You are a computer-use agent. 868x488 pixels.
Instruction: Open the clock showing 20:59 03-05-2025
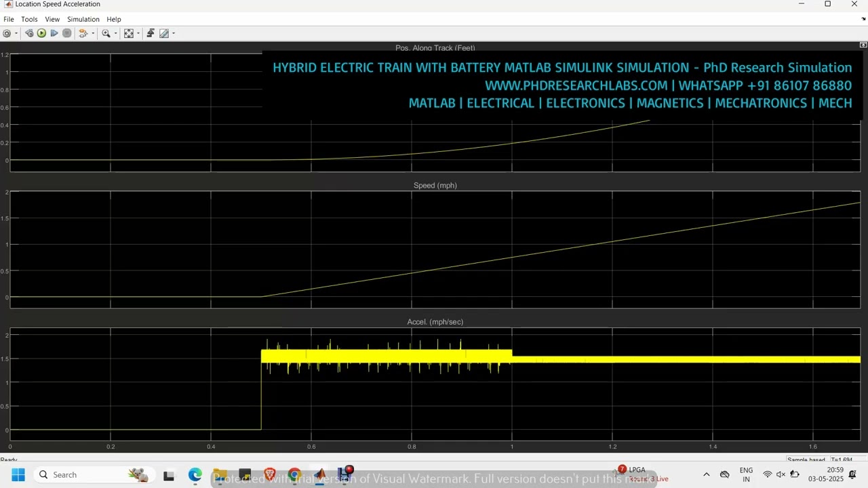click(825, 474)
